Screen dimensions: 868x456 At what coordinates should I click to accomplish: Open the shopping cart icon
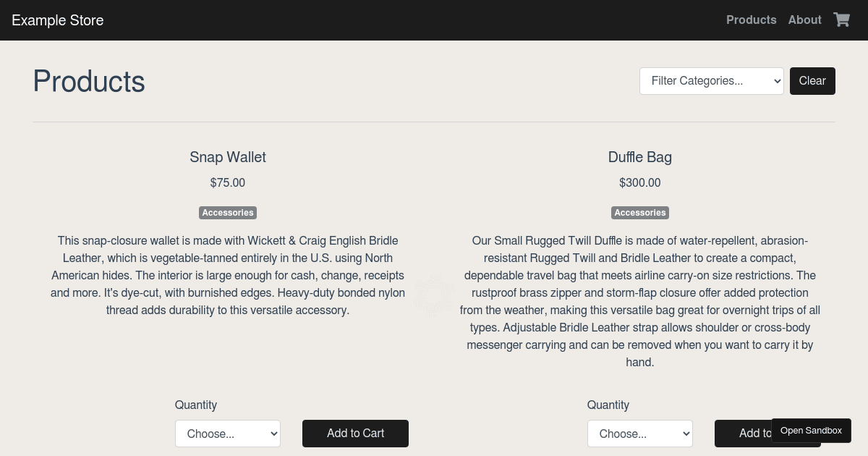[841, 20]
